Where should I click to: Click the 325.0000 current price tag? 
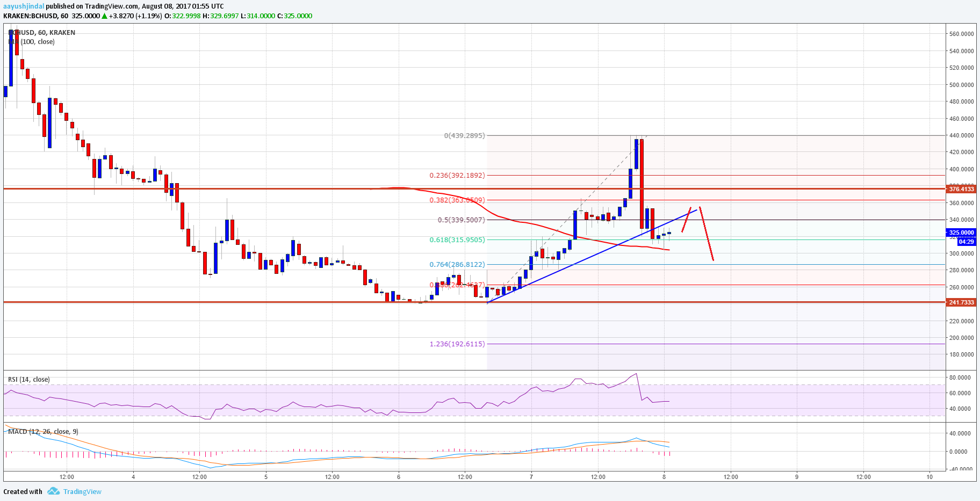click(961, 233)
